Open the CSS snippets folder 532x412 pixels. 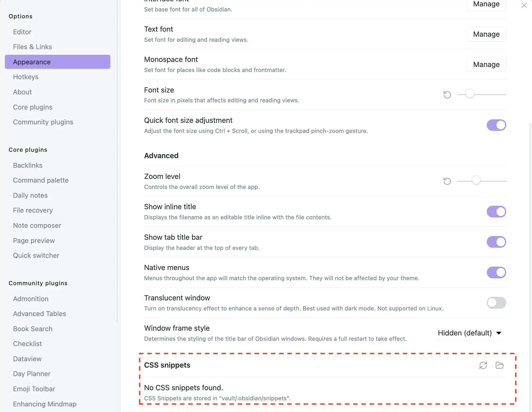(x=500, y=365)
